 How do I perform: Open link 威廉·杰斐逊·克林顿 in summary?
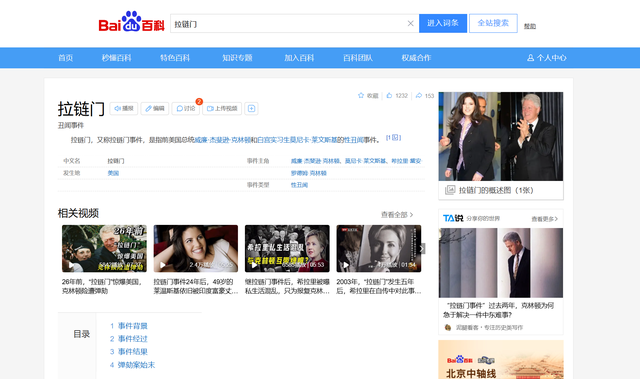coord(222,140)
